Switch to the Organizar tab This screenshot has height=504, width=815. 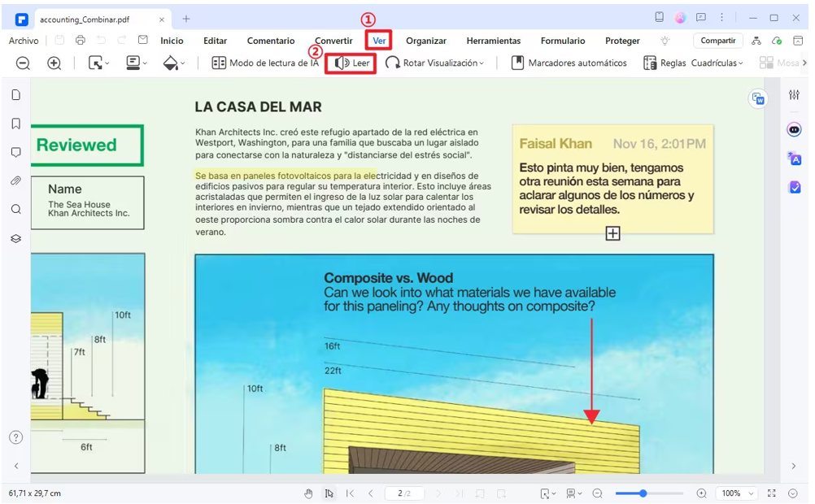(426, 41)
